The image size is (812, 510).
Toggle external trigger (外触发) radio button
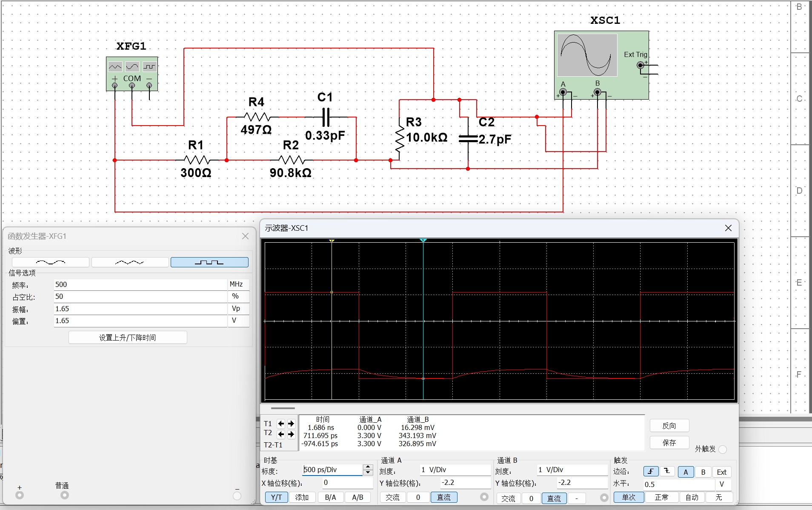point(722,449)
